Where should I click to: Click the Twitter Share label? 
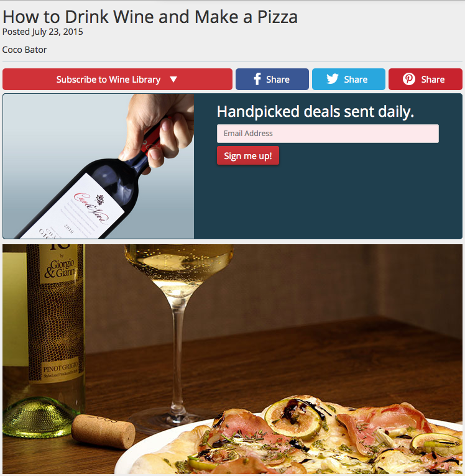[x=356, y=80]
